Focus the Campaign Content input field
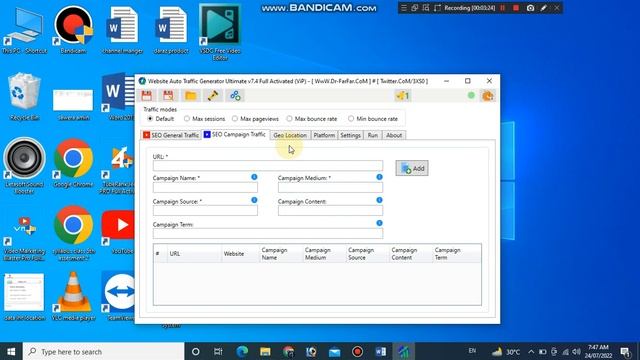The image size is (640, 360). coord(330,210)
